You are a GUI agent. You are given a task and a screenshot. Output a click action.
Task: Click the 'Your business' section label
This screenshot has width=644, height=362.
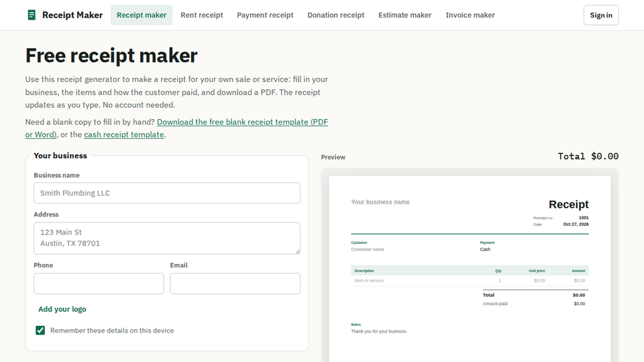pos(60,156)
